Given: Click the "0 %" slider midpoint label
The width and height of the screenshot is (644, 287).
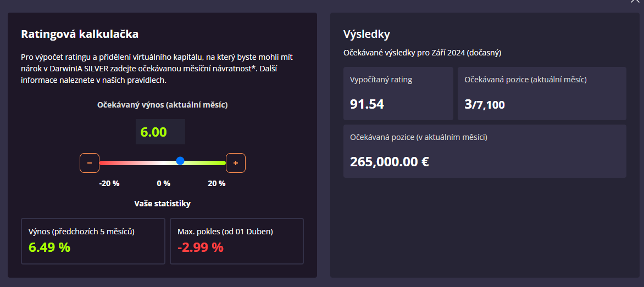Looking at the screenshot, I should pos(163,183).
